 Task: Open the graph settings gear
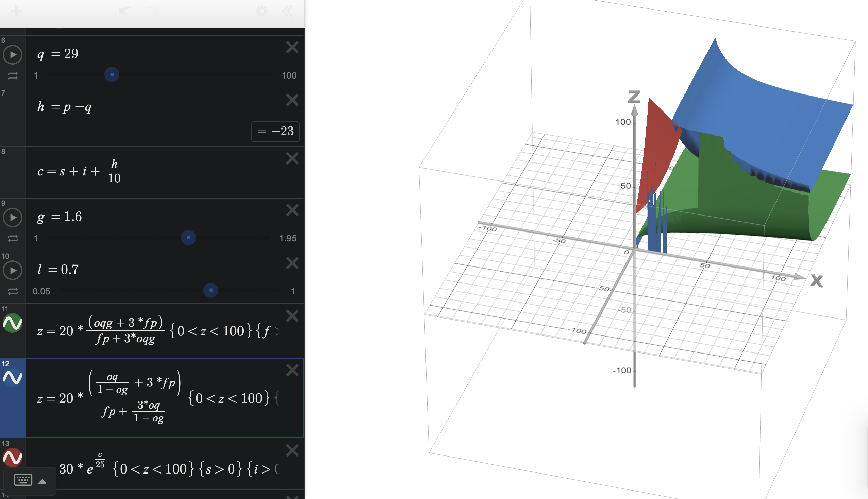coord(262,11)
